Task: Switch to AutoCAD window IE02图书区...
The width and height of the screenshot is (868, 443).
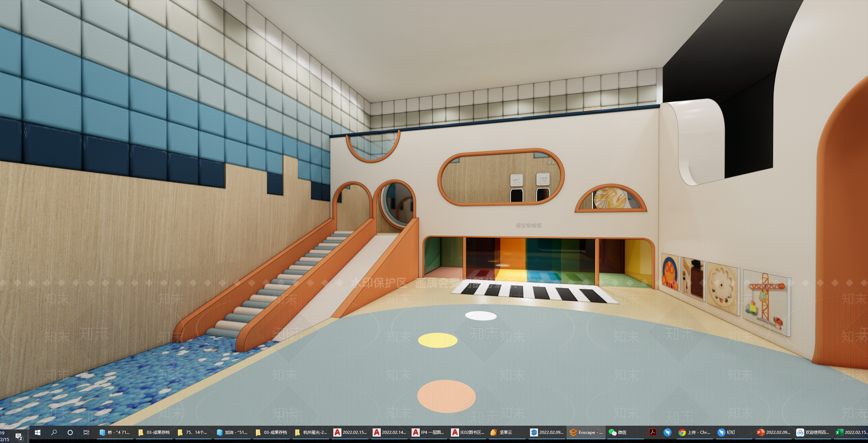Action: tap(468, 433)
